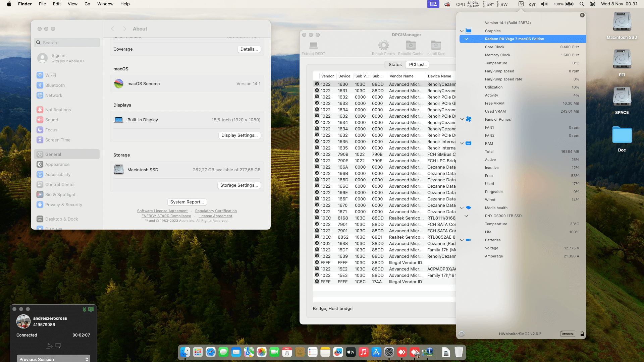
Task: Click Install Kext in DPCIManager toolbar
Action: click(436, 48)
